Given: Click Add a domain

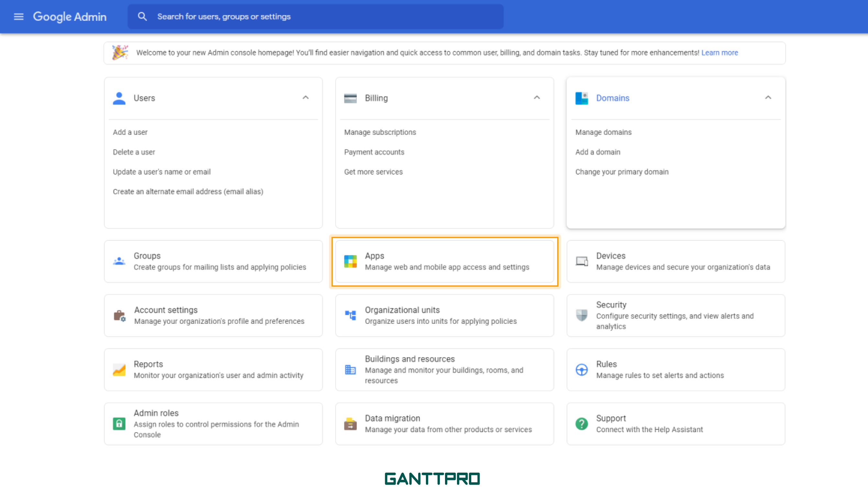Looking at the screenshot, I should (x=598, y=152).
